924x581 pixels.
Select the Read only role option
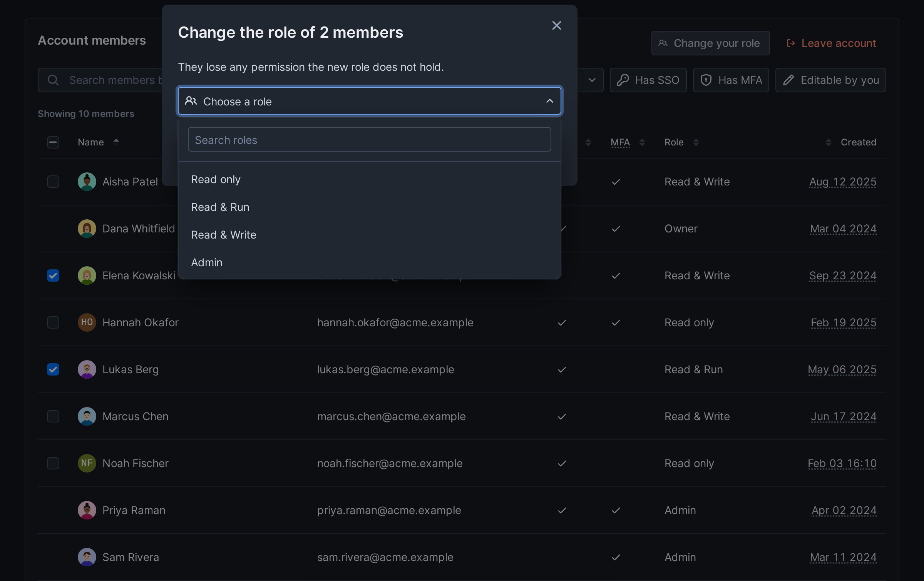[x=369, y=179]
